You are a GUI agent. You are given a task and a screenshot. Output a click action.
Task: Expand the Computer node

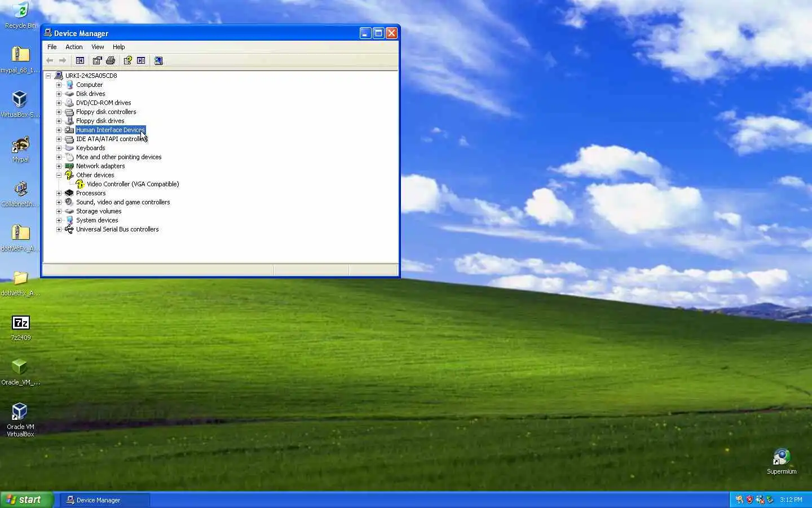click(59, 85)
